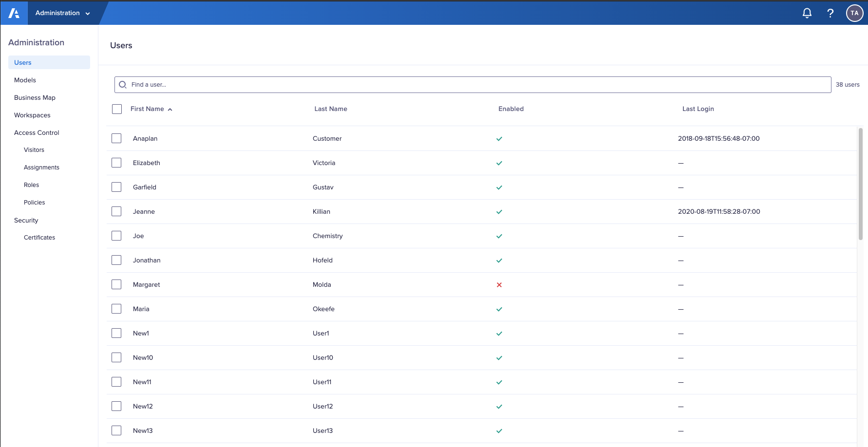Image resolution: width=868 pixels, height=447 pixels.
Task: Open the notifications bell
Action: [x=807, y=13]
